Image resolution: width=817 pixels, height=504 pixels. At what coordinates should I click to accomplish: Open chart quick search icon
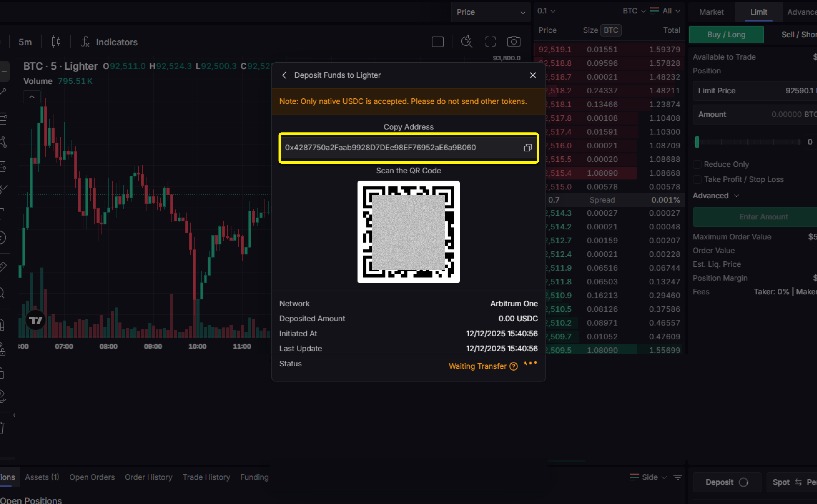pyautogui.click(x=466, y=42)
